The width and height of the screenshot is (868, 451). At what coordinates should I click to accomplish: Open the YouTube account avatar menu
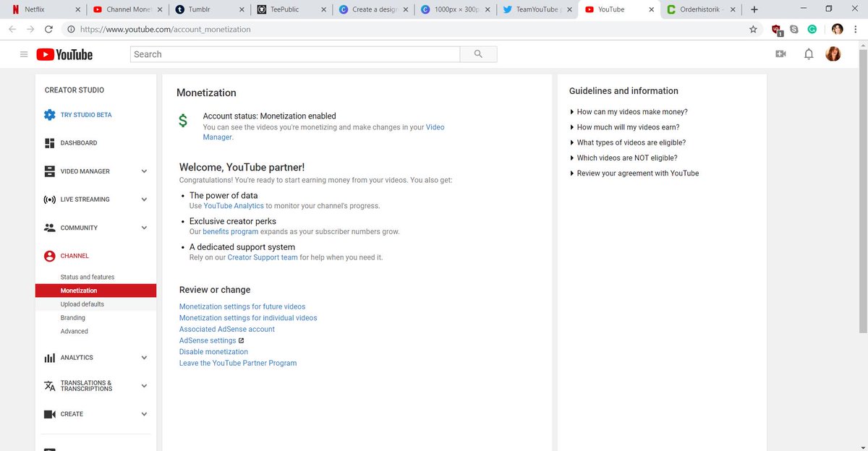833,54
